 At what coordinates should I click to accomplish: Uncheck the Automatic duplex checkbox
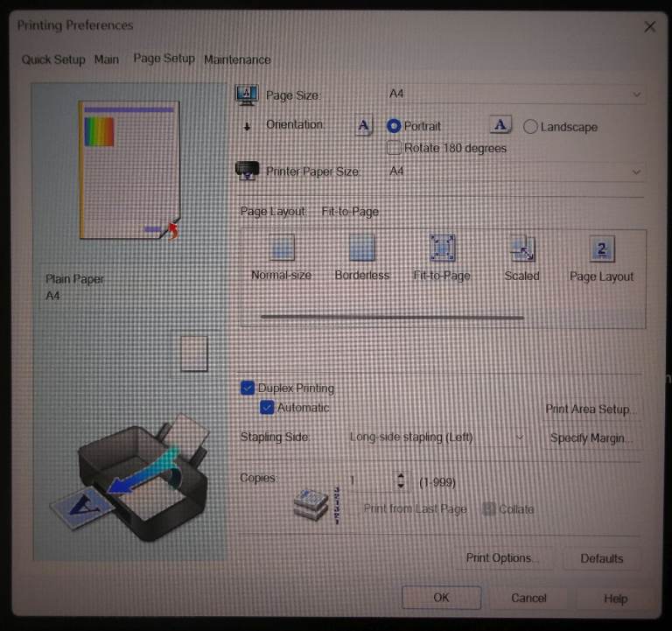coord(268,407)
